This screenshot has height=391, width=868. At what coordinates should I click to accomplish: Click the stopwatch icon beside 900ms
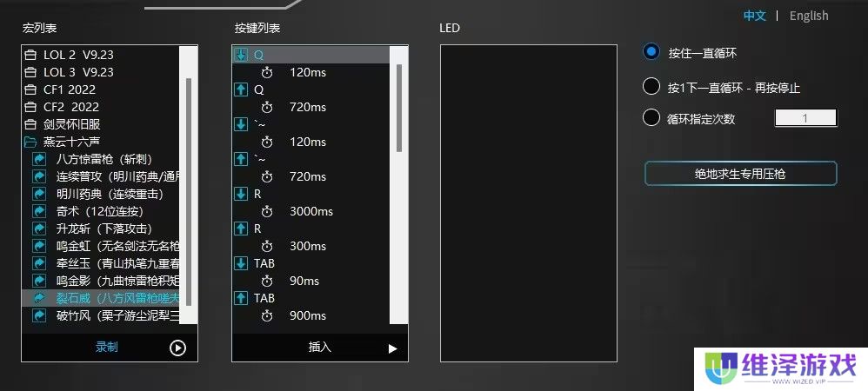point(267,315)
